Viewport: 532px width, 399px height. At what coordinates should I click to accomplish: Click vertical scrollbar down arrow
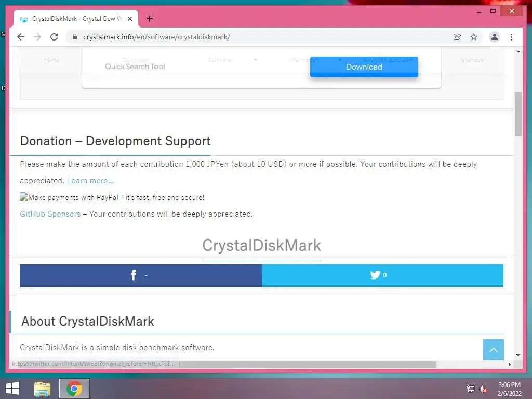[x=518, y=355]
